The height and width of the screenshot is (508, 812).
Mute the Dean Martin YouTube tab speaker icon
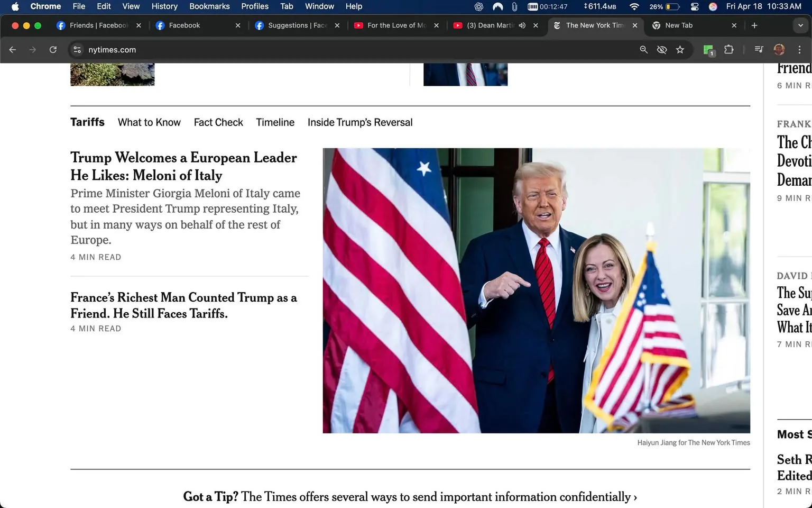pyautogui.click(x=522, y=25)
